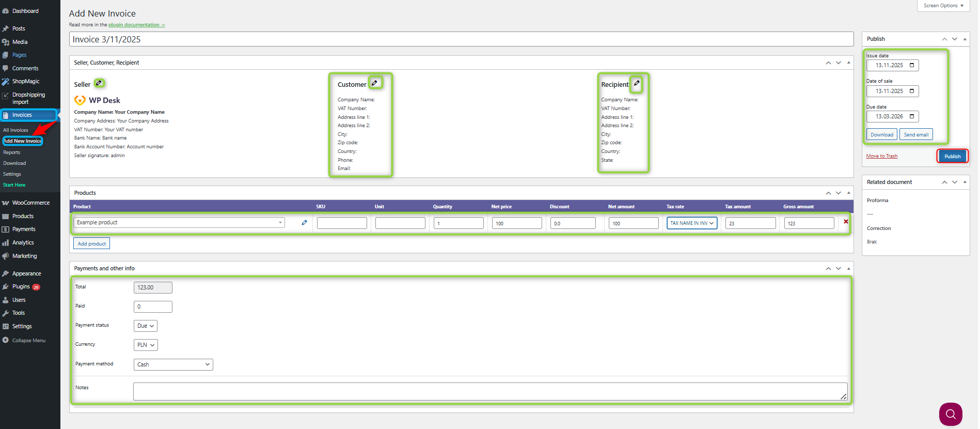The width and height of the screenshot is (980, 429).
Task: Expand the Payment method Cash dropdown
Action: (173, 365)
